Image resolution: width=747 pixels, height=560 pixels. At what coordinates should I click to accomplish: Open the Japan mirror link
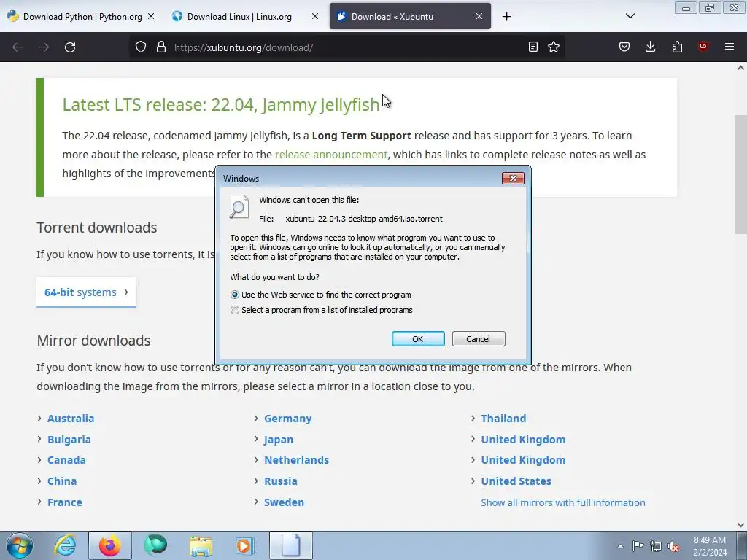[279, 440]
